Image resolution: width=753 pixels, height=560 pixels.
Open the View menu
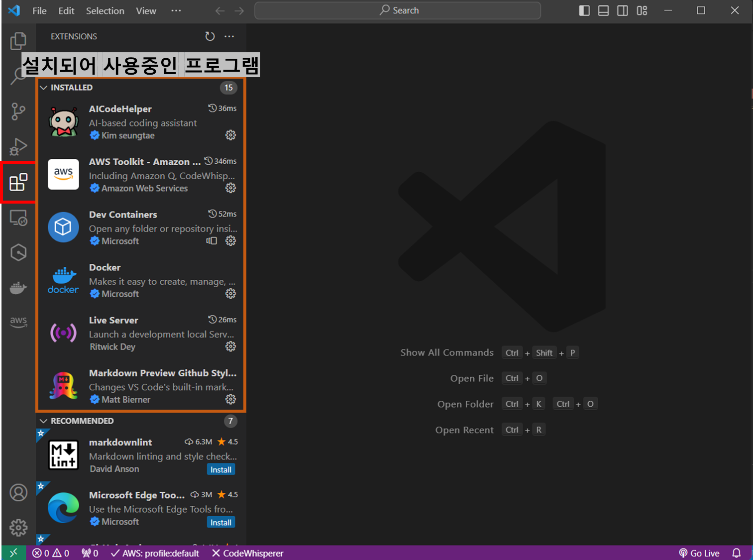coord(146,10)
